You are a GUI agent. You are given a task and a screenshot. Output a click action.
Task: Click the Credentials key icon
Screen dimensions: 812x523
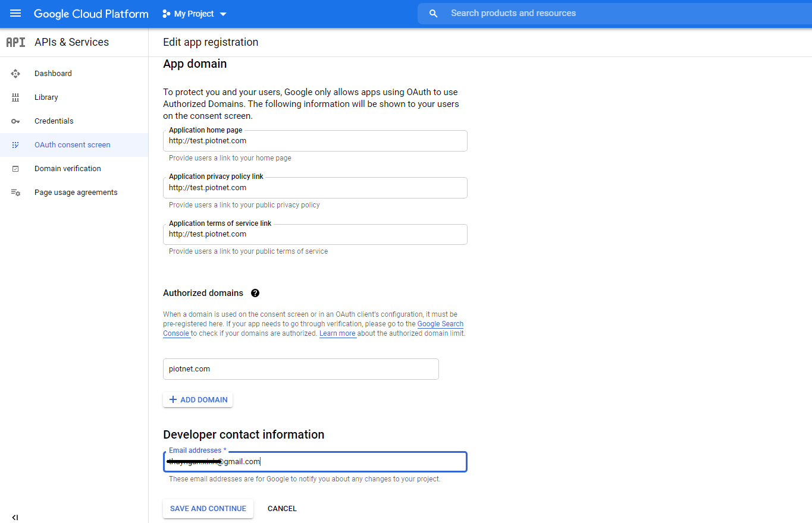click(15, 121)
